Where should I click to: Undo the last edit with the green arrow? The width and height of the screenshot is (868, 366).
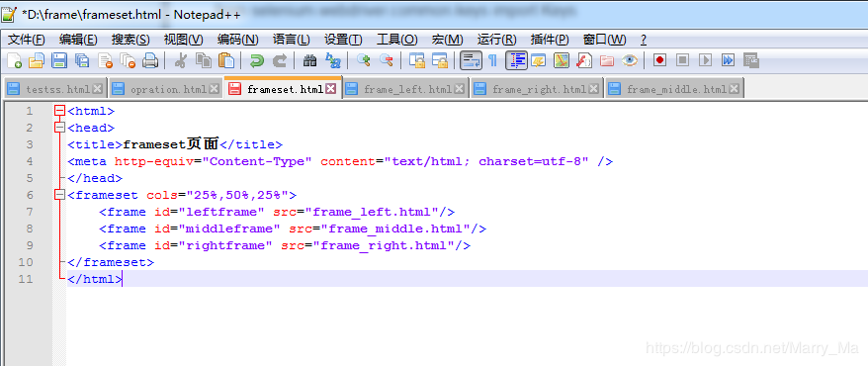coord(256,60)
